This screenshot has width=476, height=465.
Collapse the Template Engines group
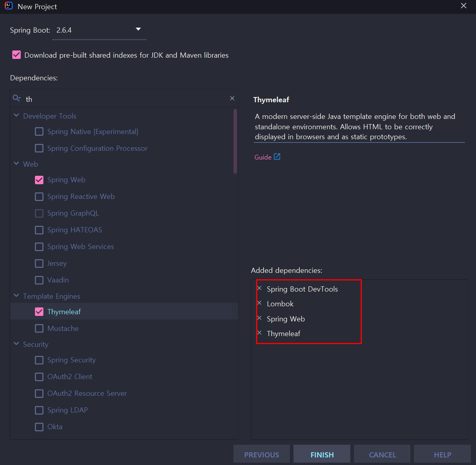tap(16, 296)
